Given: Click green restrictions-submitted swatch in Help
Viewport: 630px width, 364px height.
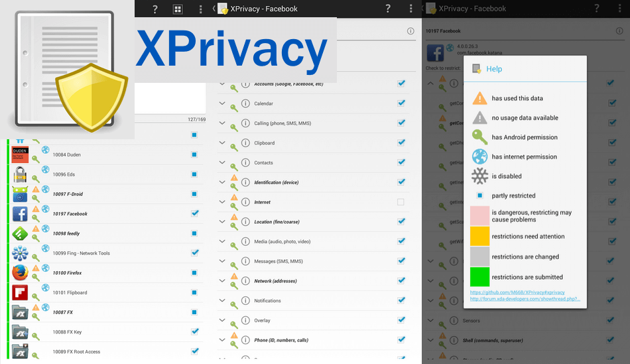Looking at the screenshot, I should [479, 277].
